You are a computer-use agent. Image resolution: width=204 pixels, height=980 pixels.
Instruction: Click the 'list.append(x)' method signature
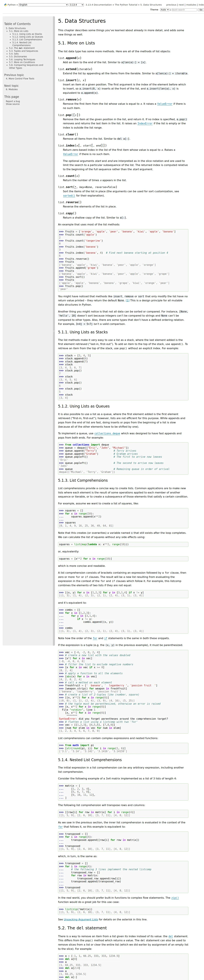point(70,58)
